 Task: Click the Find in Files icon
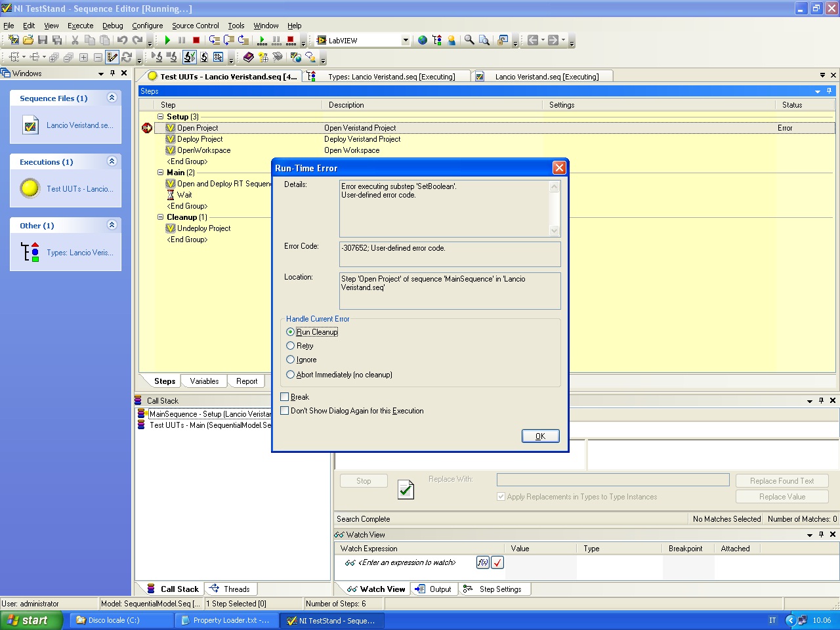pyautogui.click(x=484, y=40)
